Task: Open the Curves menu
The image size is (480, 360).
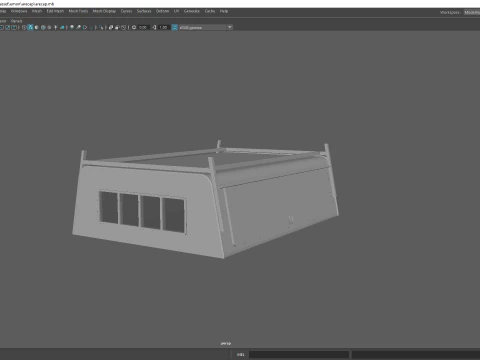Action: [126, 11]
